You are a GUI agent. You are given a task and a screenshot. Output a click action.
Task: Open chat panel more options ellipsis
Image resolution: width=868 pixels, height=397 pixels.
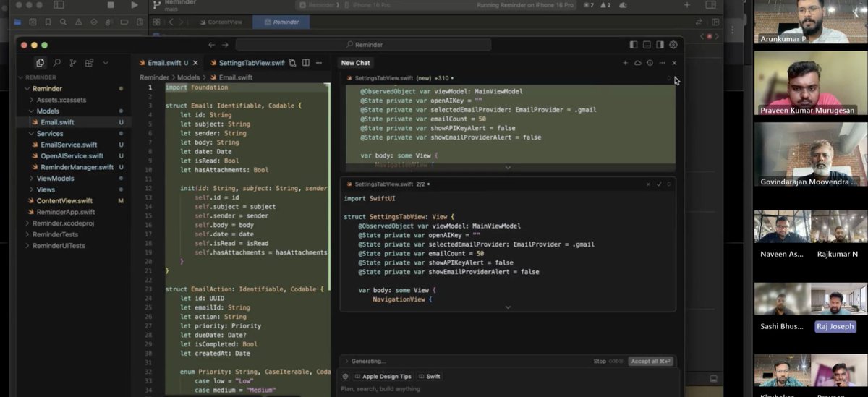(x=662, y=63)
